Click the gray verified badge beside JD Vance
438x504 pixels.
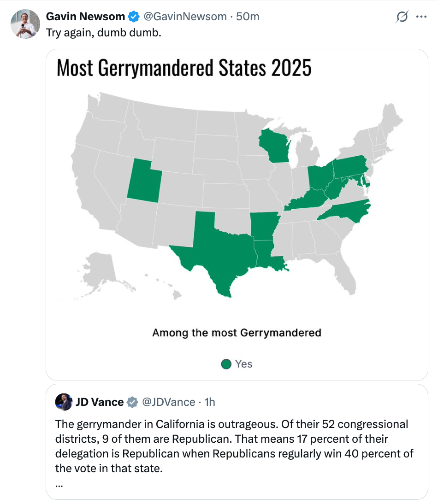pos(132,402)
